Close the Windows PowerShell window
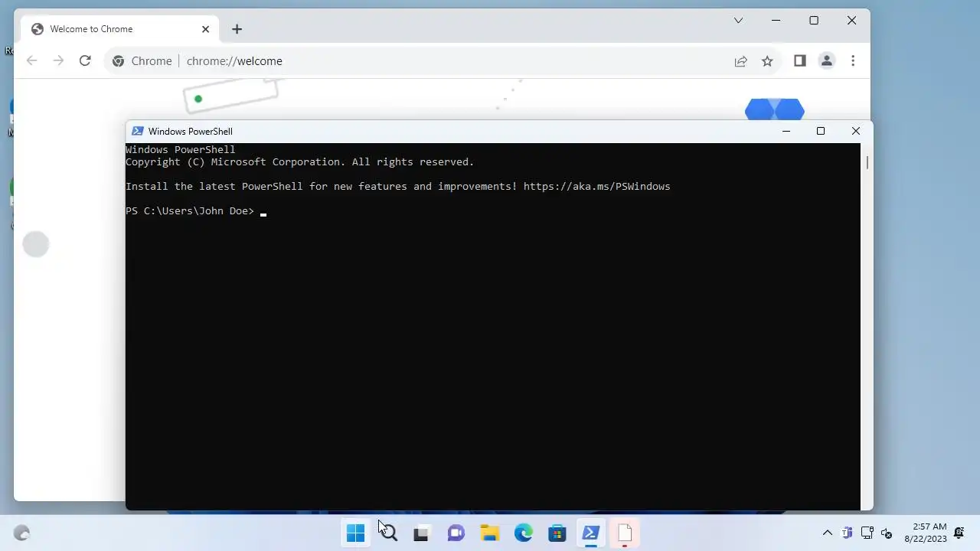Screen dimensions: 980x551 [x=856, y=132]
